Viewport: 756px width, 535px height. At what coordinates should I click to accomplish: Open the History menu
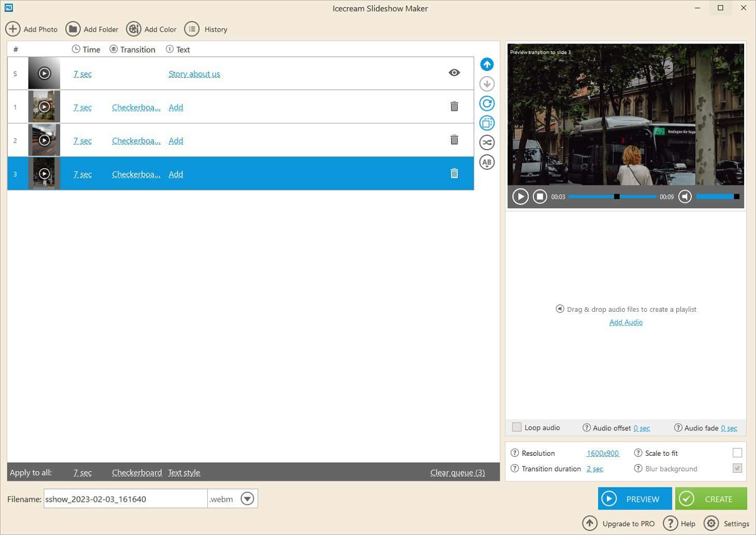[x=206, y=29]
